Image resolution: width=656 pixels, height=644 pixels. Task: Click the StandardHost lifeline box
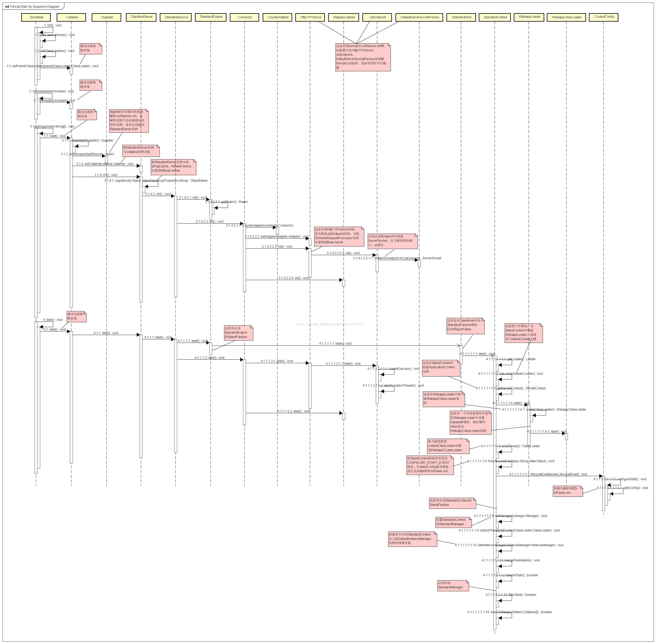pos(461,17)
